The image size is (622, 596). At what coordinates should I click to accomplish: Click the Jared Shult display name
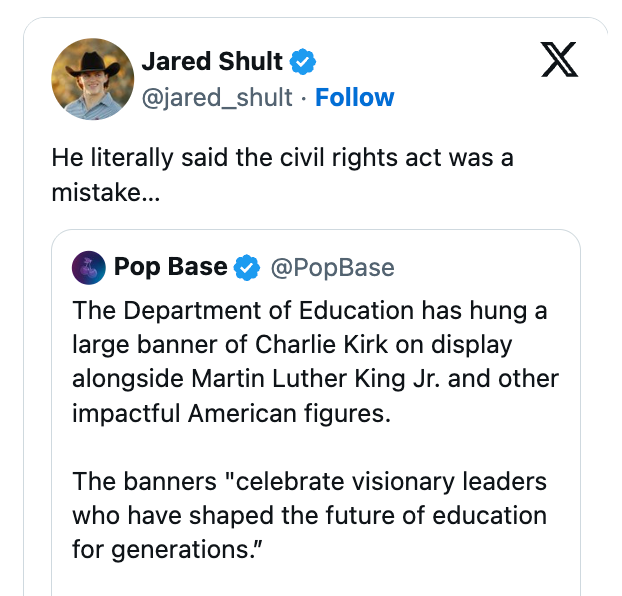pos(212,61)
